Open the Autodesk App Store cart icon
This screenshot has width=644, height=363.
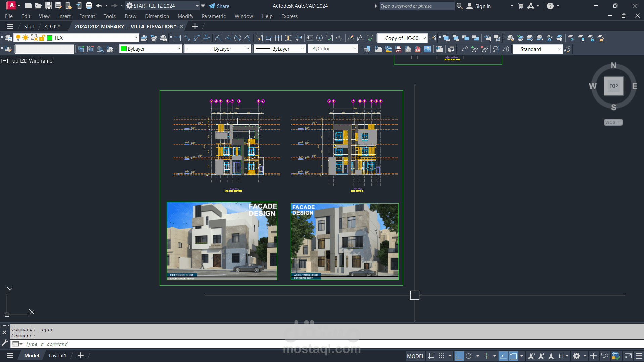(521, 6)
